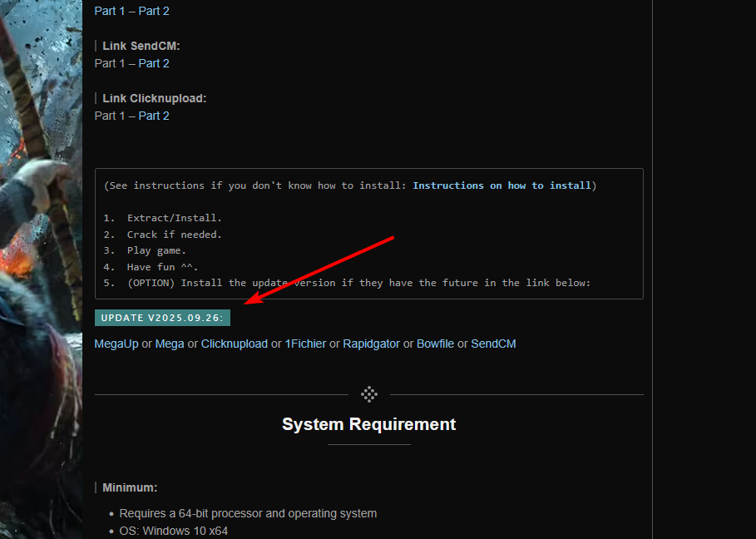Open the Mega update link
This screenshot has height=539, width=756.
tap(170, 344)
